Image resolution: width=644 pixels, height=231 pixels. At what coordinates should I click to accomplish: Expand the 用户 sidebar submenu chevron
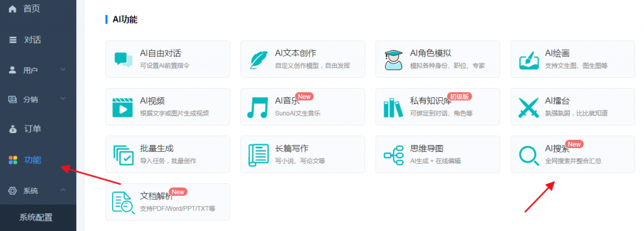[x=63, y=70]
